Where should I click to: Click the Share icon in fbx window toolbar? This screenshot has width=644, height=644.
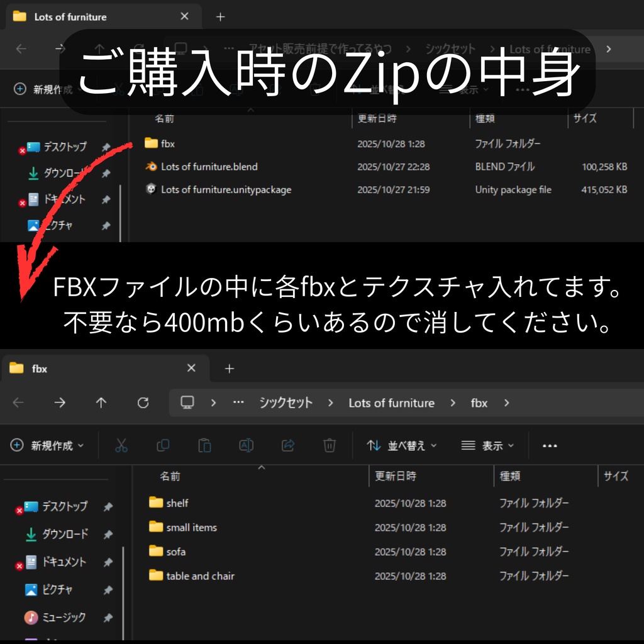288,445
